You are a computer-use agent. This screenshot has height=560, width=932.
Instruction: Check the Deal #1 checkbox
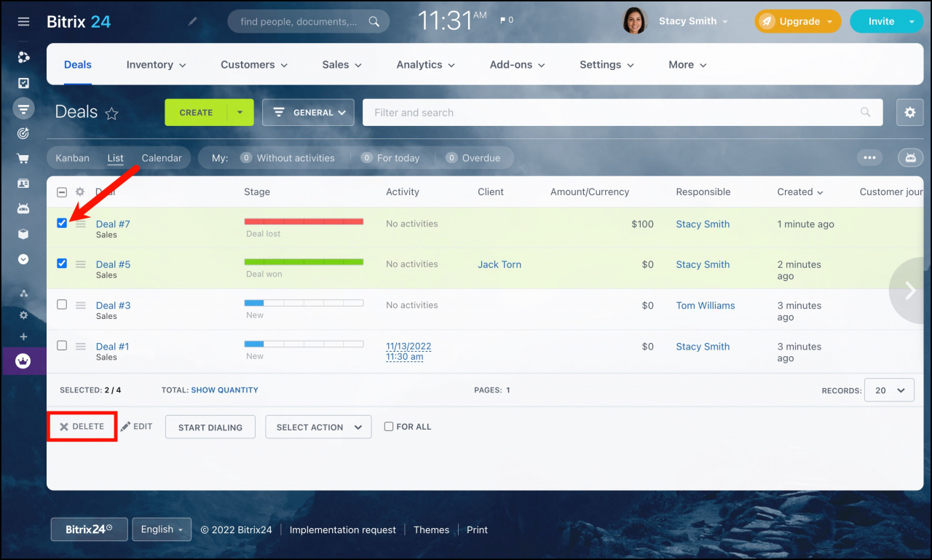62,345
